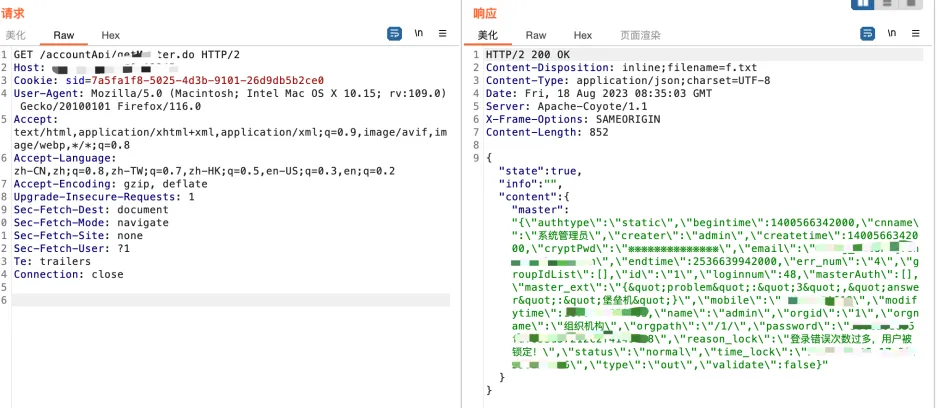Screen dimensions: 937x408
Task: Click the "info":"" JSON line
Action: pos(531,184)
